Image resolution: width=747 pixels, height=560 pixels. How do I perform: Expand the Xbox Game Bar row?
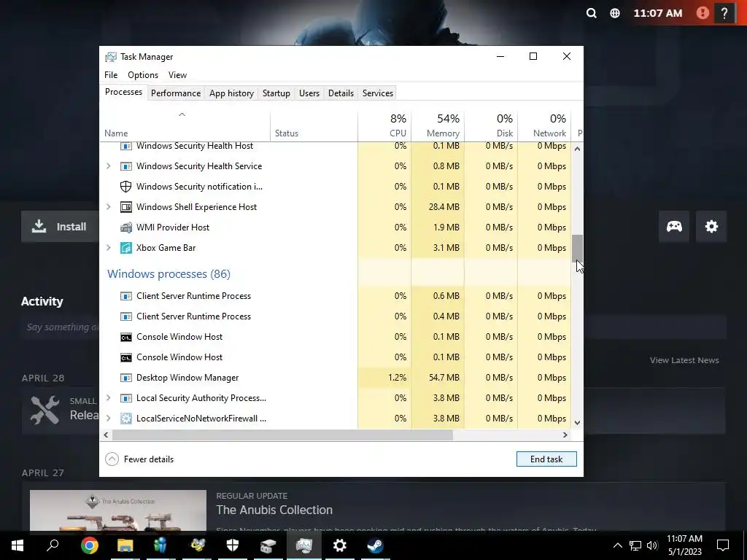coord(109,248)
